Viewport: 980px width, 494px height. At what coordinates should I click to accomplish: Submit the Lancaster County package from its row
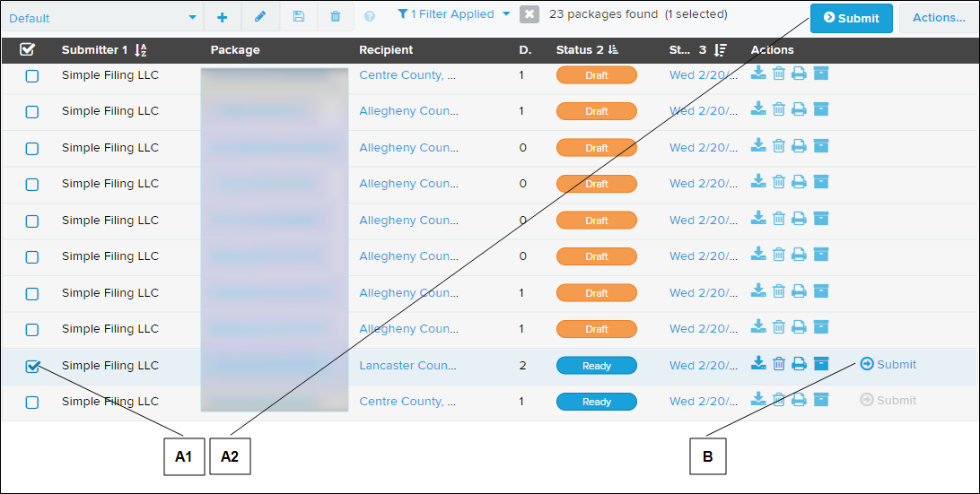pyautogui.click(x=888, y=364)
